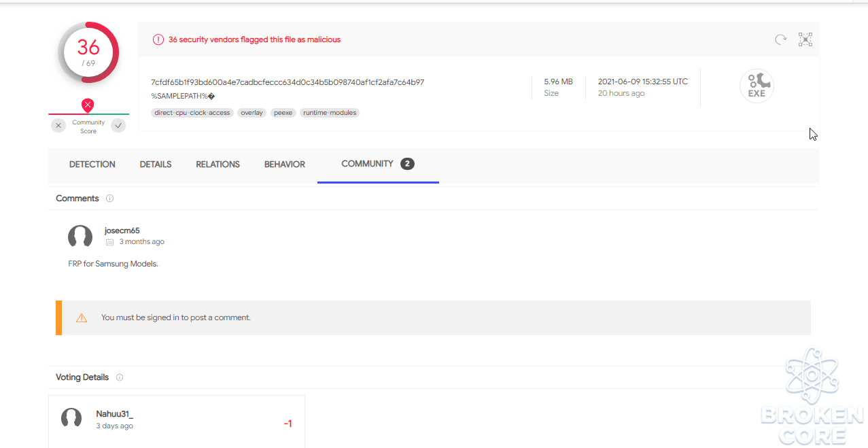Click the overlay tag
This screenshot has height=448, width=868.
[x=252, y=113]
